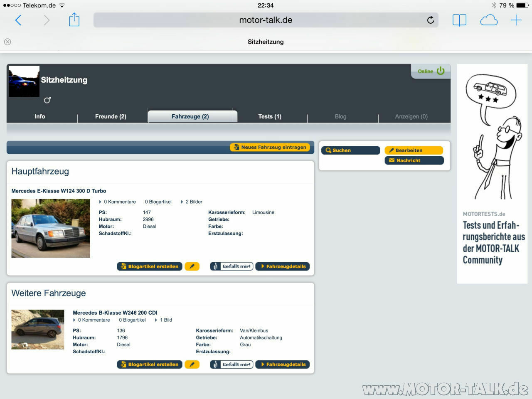This screenshot has height=399, width=532.
Task: Tap the motor-talk.de address bar
Action: [x=266, y=20]
